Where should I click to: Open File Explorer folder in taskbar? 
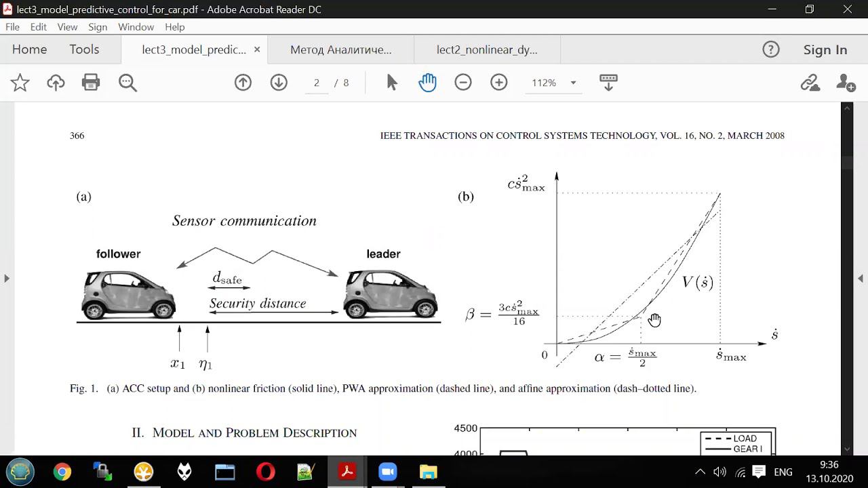click(428, 472)
